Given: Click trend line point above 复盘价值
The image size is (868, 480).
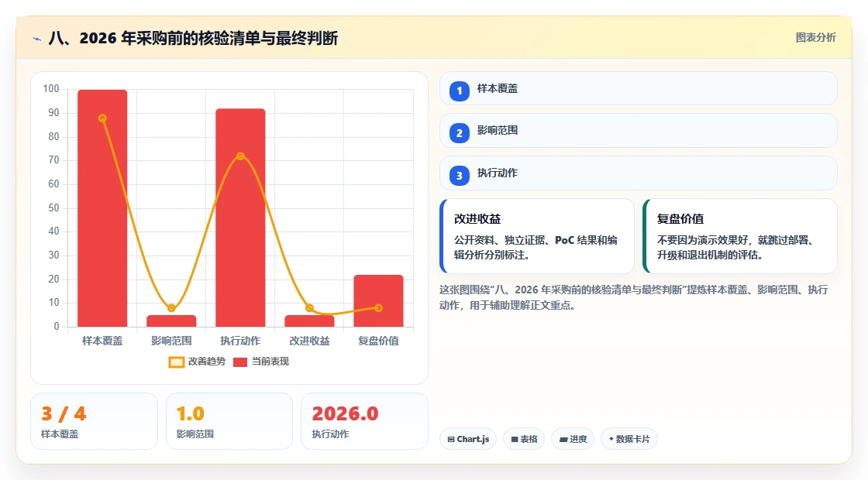Looking at the screenshot, I should point(379,308).
